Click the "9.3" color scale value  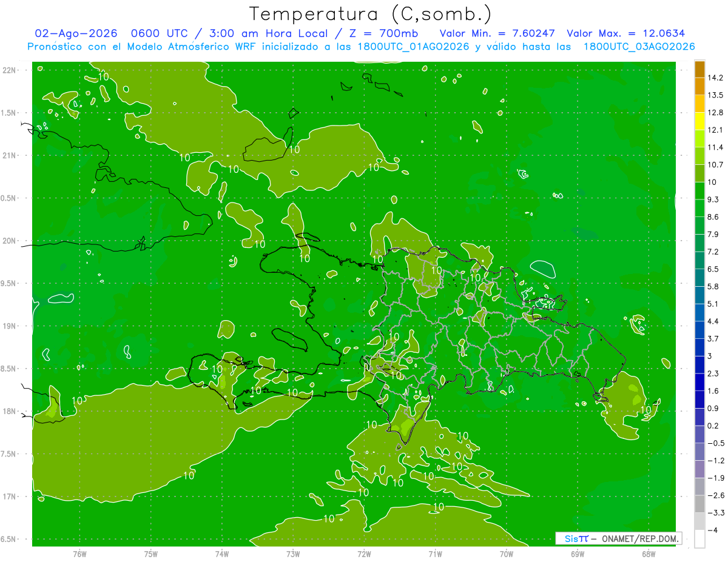(x=713, y=199)
